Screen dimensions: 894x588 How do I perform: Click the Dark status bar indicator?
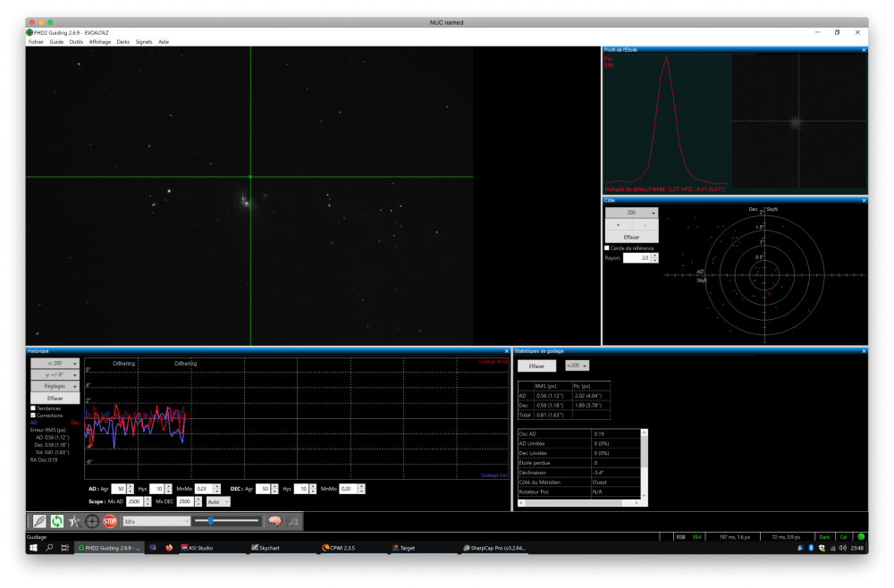(824, 537)
